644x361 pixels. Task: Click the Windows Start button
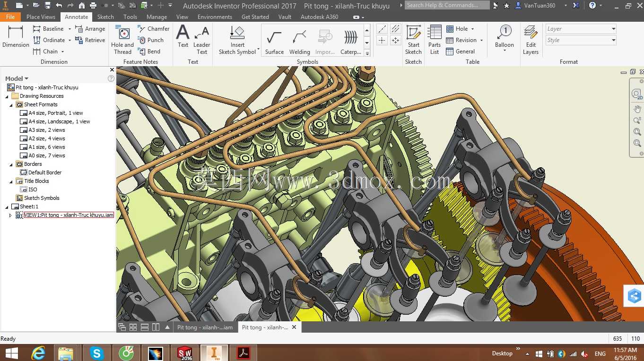11,353
